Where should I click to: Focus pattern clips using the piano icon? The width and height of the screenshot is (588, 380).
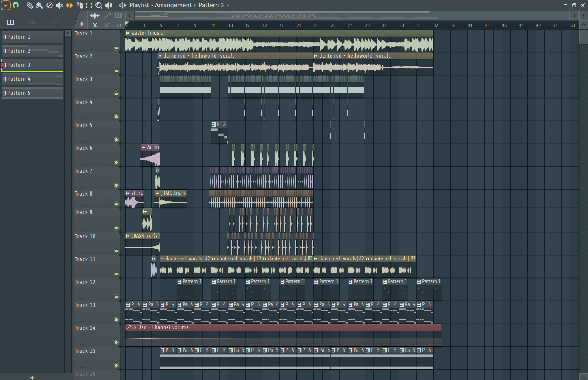(x=118, y=15)
